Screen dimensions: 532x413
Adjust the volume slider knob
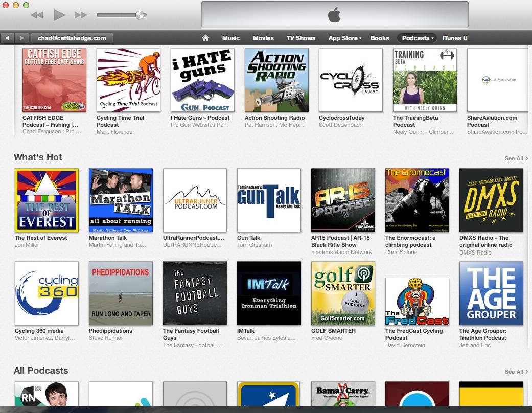(x=140, y=15)
